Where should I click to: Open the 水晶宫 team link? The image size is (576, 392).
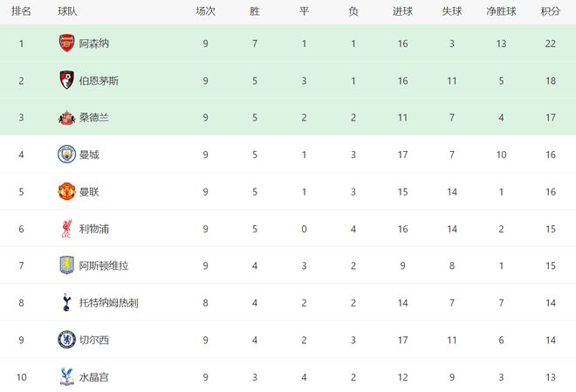[x=94, y=377]
